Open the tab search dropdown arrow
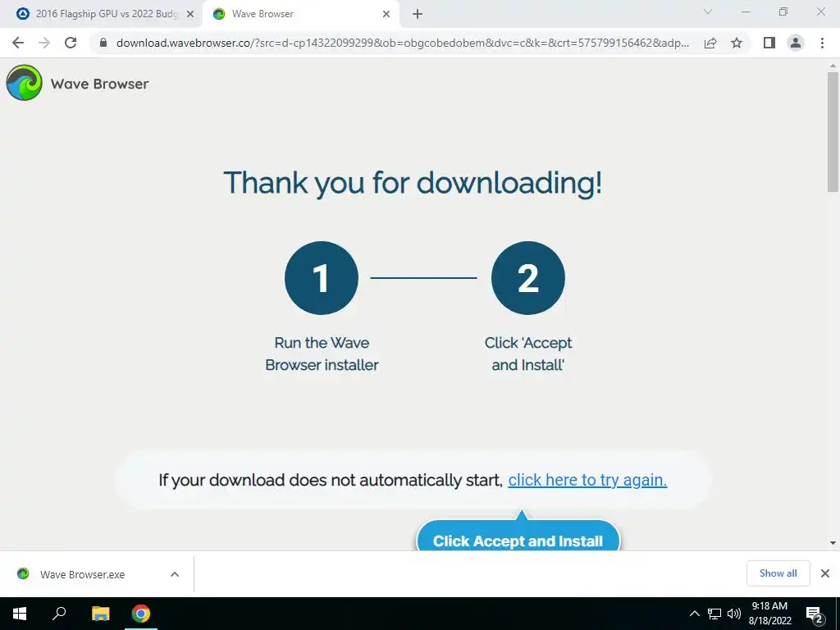 [x=708, y=11]
